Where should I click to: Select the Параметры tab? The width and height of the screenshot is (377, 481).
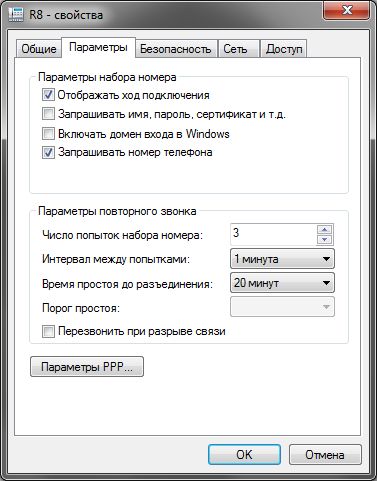click(x=98, y=47)
